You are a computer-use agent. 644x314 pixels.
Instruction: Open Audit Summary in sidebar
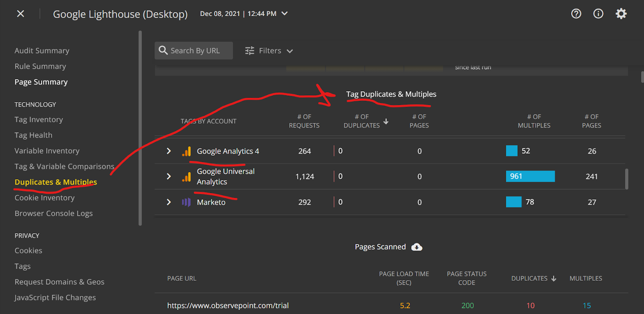(x=42, y=51)
